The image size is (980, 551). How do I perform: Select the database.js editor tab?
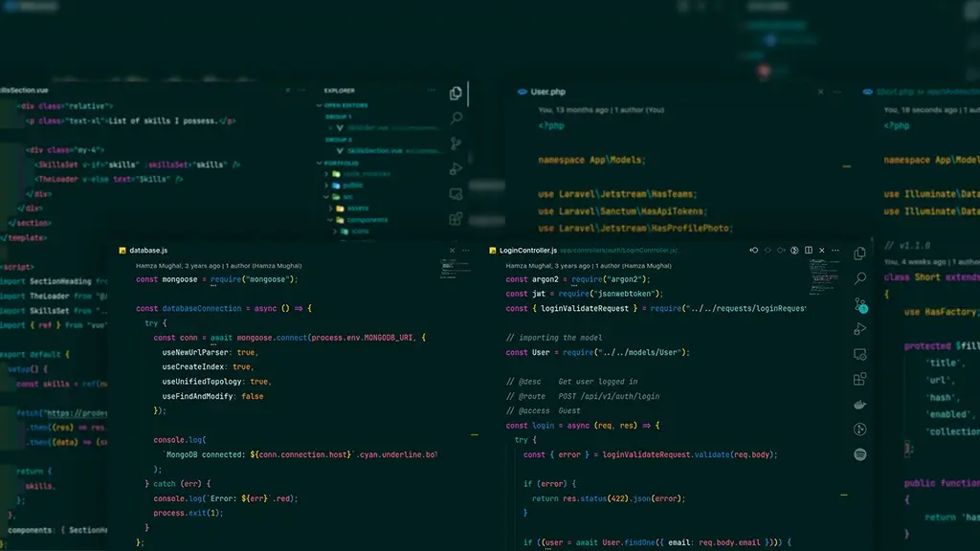[148, 251]
